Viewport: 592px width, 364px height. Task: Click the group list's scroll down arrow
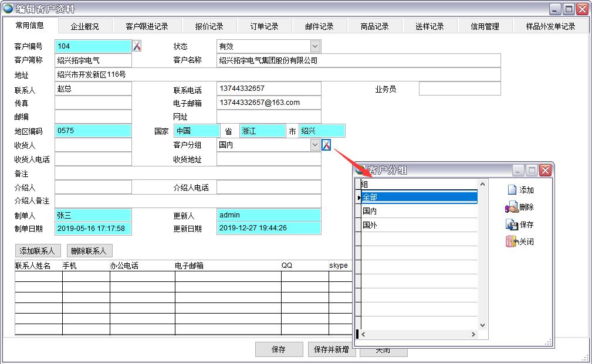(483, 325)
